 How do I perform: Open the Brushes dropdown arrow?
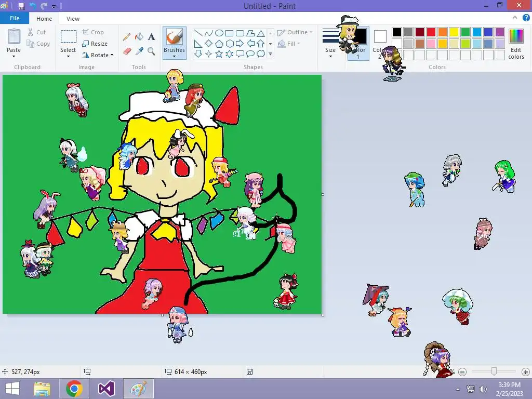[175, 56]
